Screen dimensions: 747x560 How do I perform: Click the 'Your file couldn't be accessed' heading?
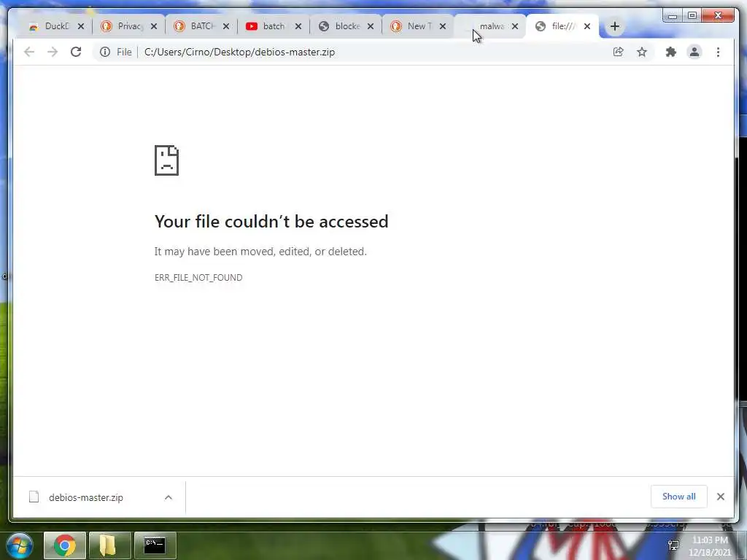pyautogui.click(x=271, y=222)
